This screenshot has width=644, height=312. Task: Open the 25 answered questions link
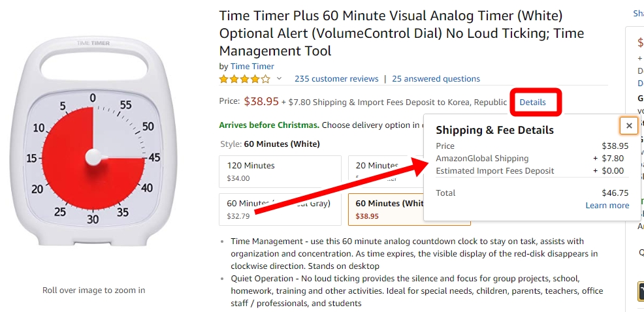[x=436, y=79]
